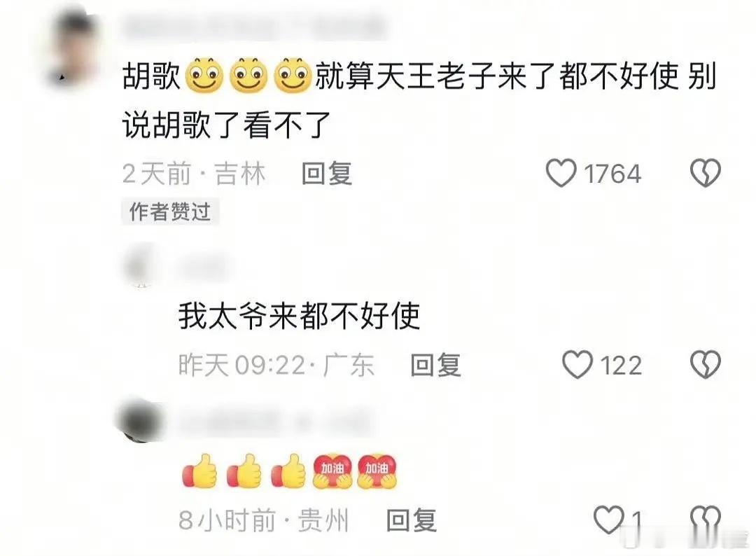This screenshot has width=756, height=556.
Task: Tap the blurred username above thumbs-up emojis
Action: point(277,421)
